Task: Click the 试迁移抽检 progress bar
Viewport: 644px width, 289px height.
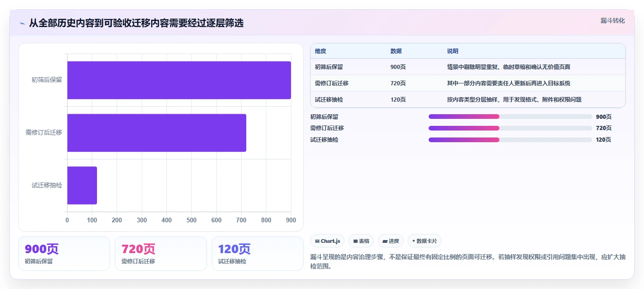Action: pyautogui.click(x=510, y=140)
